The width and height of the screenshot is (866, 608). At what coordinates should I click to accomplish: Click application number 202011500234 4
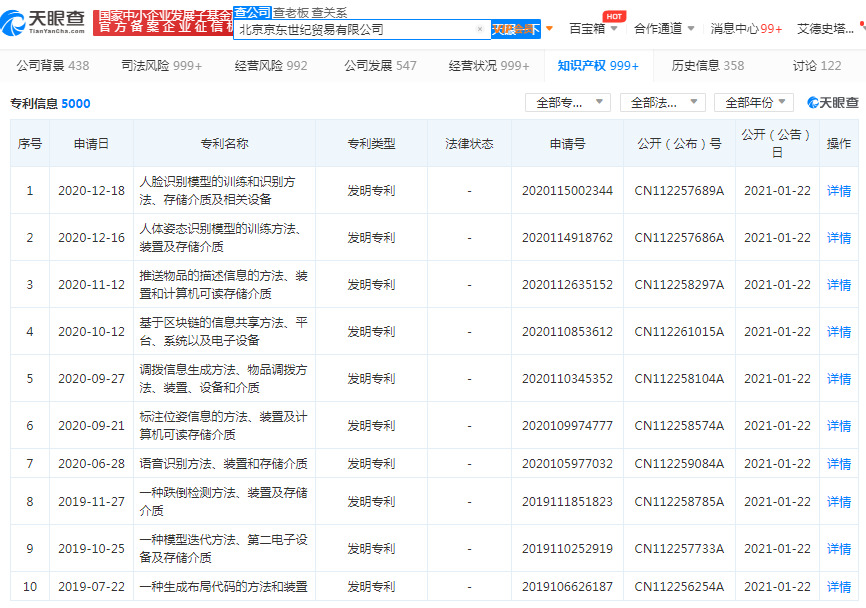pyautogui.click(x=567, y=191)
